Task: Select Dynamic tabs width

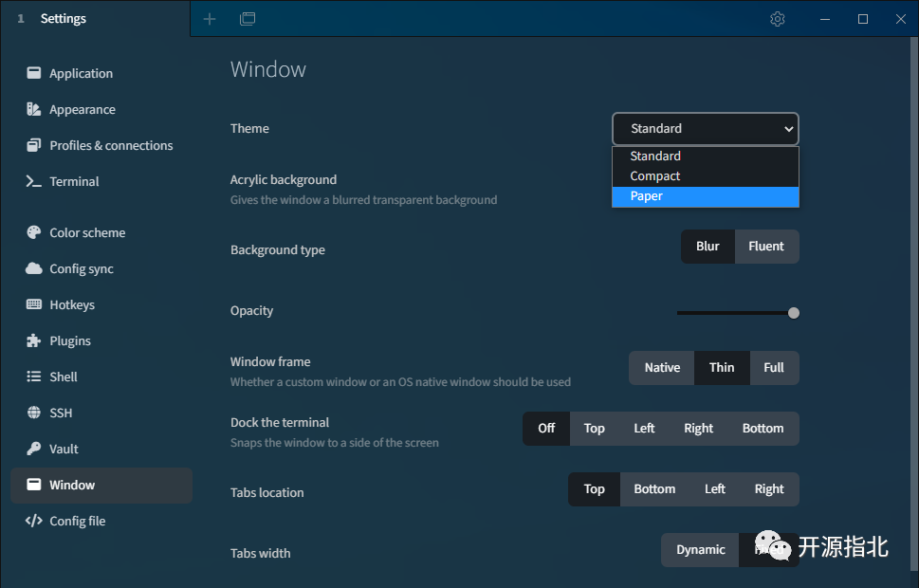Action: tap(700, 550)
